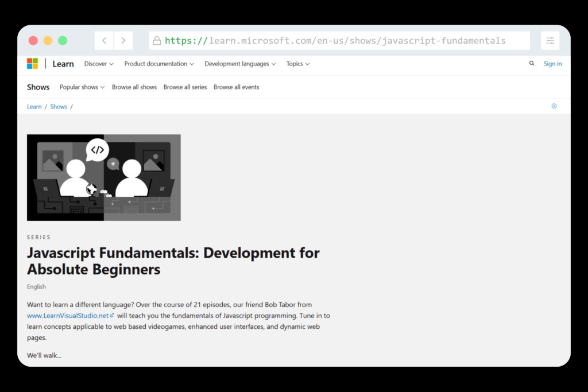Click the Learn brand link in header

(63, 64)
